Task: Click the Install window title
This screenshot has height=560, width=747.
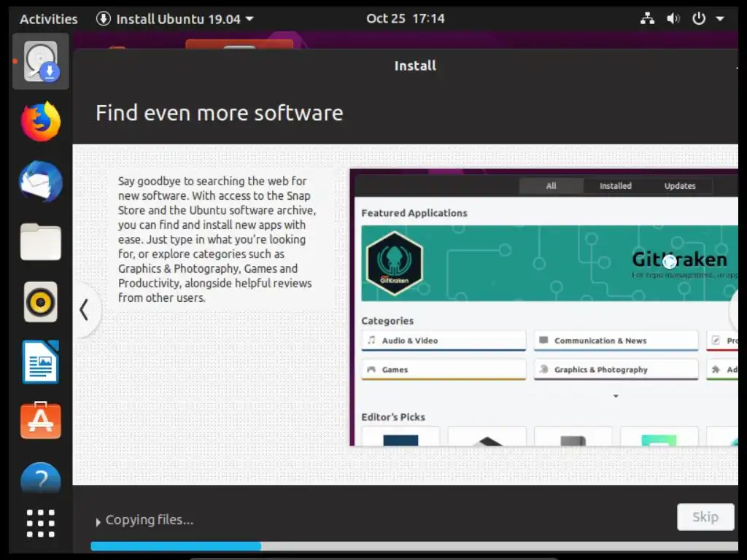Action: point(415,66)
